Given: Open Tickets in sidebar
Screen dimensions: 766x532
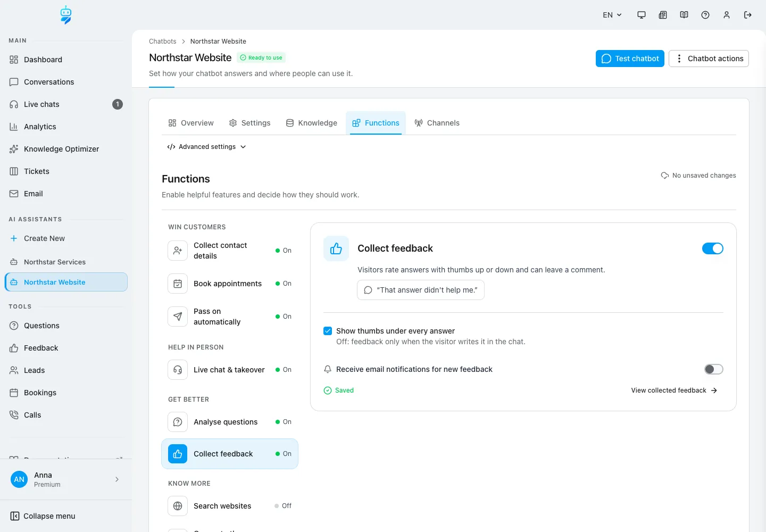Looking at the screenshot, I should pos(66,171).
